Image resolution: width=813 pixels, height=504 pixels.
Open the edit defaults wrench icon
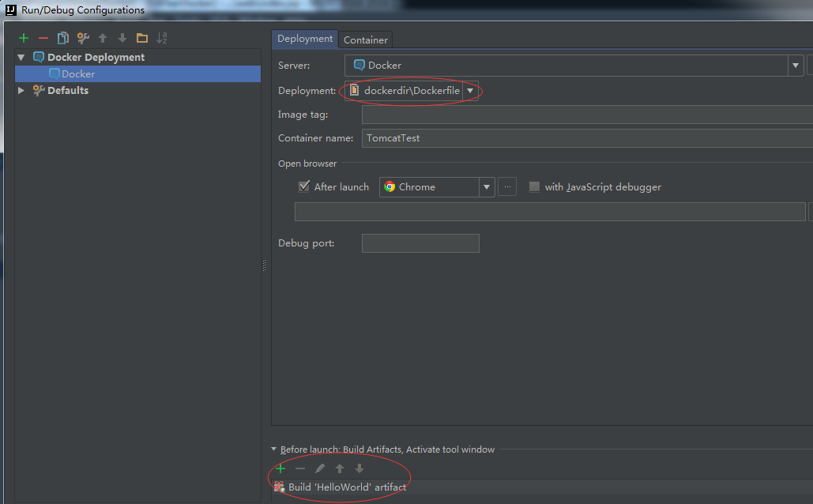[83, 38]
